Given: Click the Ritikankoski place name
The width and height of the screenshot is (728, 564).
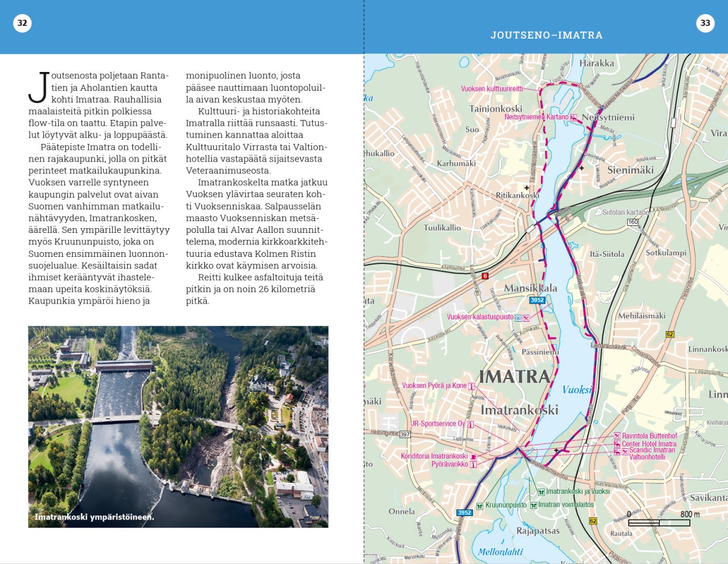Looking at the screenshot, I should point(517,195).
